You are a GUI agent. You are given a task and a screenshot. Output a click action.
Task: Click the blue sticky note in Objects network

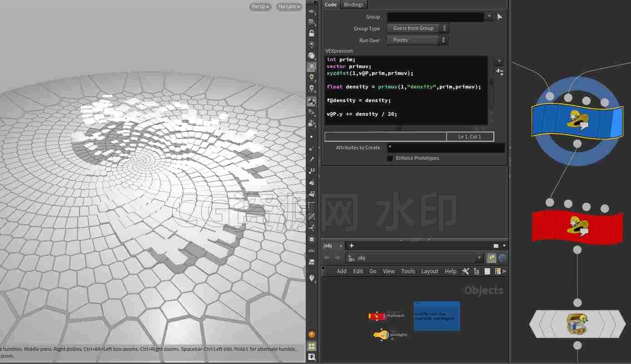437,316
